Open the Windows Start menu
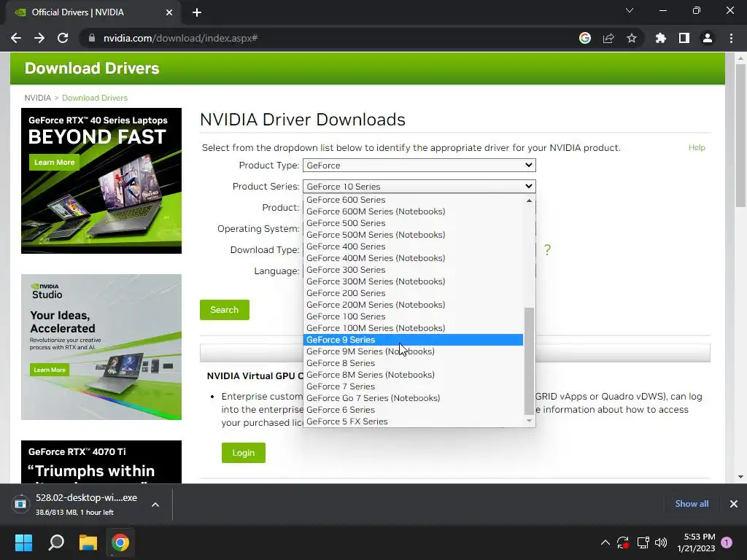747x560 pixels. coord(23,542)
